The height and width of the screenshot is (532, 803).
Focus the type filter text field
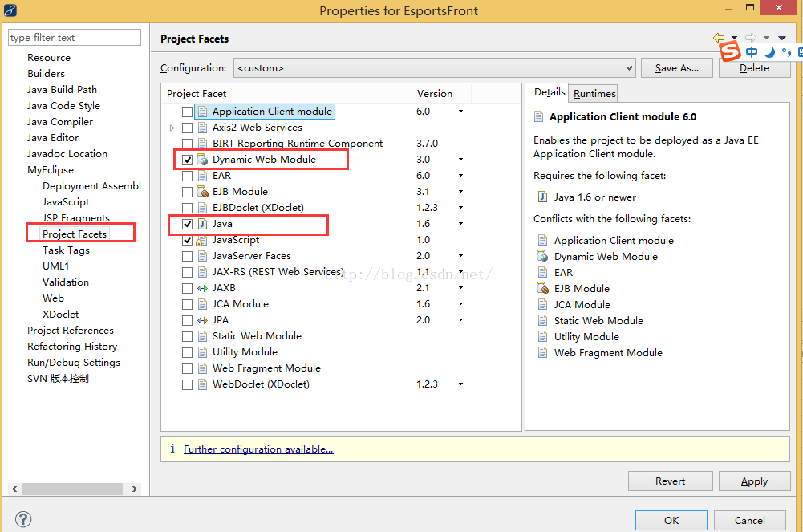point(75,38)
